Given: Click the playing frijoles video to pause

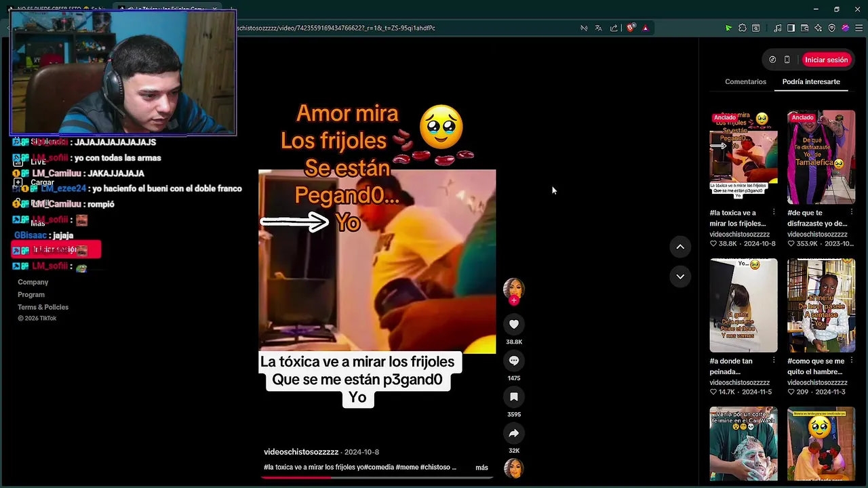Looking at the screenshot, I should (377, 262).
